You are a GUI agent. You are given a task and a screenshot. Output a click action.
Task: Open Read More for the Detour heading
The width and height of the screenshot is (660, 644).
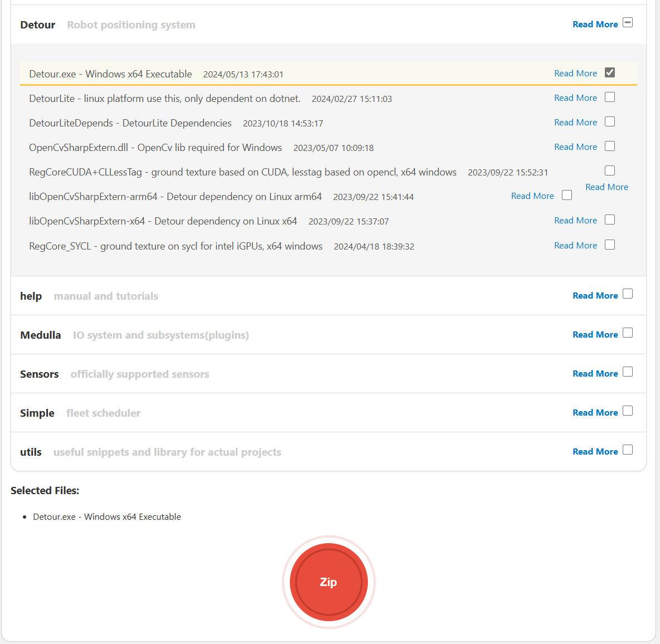click(x=595, y=25)
